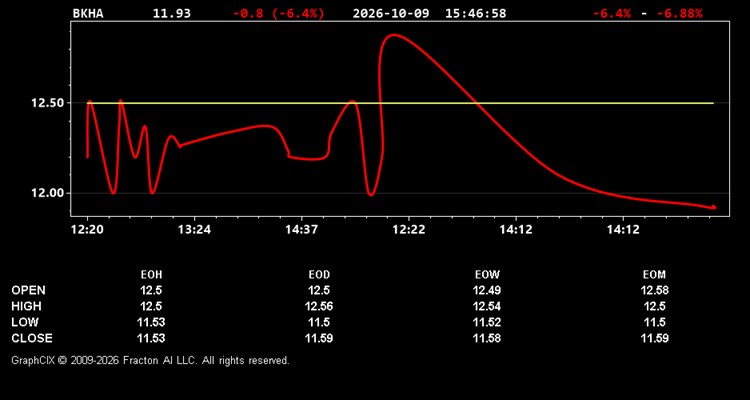Click the EOW close value 11.58
The width and height of the screenshot is (750, 400).
(x=487, y=338)
